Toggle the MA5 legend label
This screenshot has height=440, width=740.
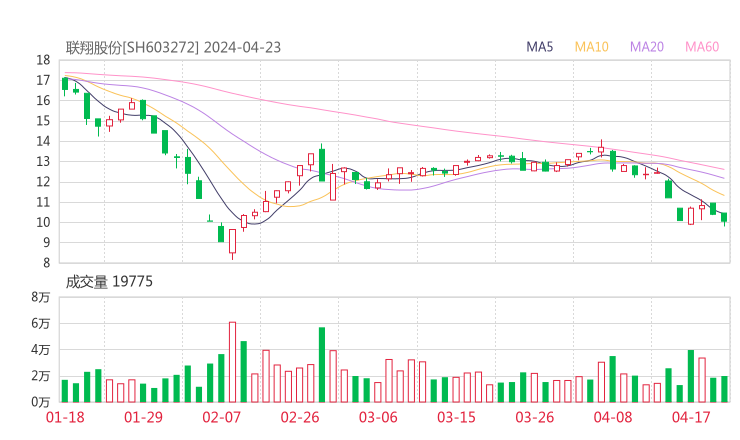tap(540, 47)
